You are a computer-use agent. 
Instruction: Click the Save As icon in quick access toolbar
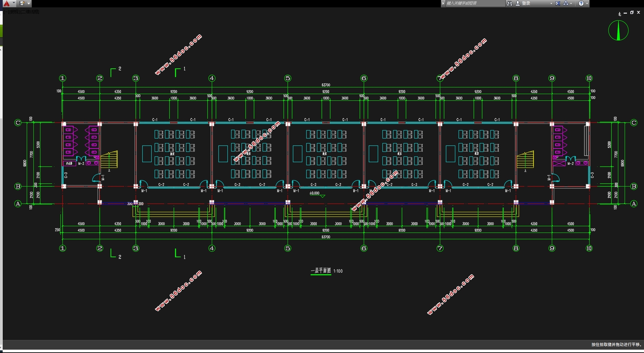(22, 3)
